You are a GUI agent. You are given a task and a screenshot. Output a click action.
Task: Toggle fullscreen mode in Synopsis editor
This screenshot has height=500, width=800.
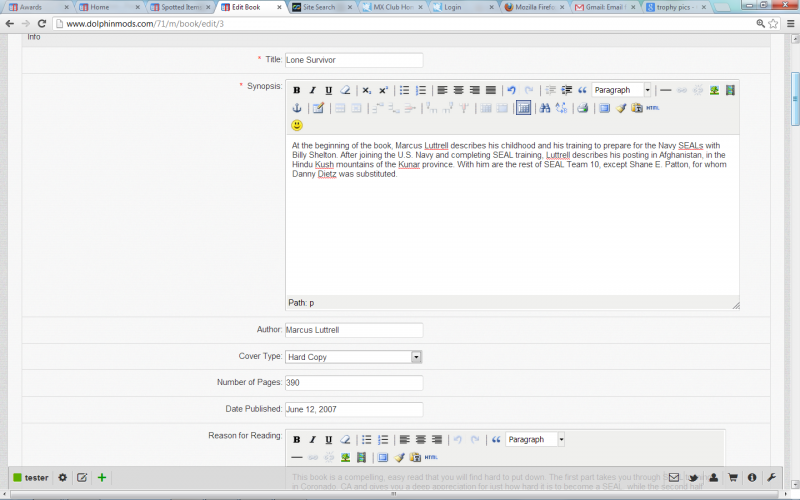click(605, 108)
